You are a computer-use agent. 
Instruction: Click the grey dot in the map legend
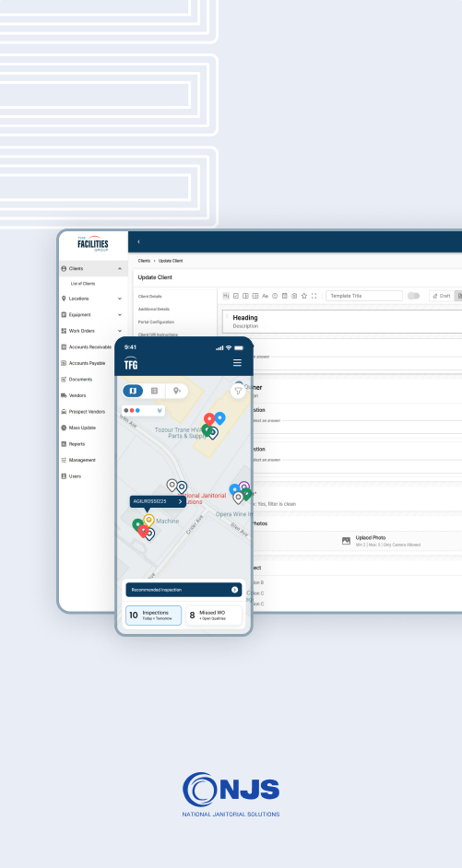[x=126, y=411]
